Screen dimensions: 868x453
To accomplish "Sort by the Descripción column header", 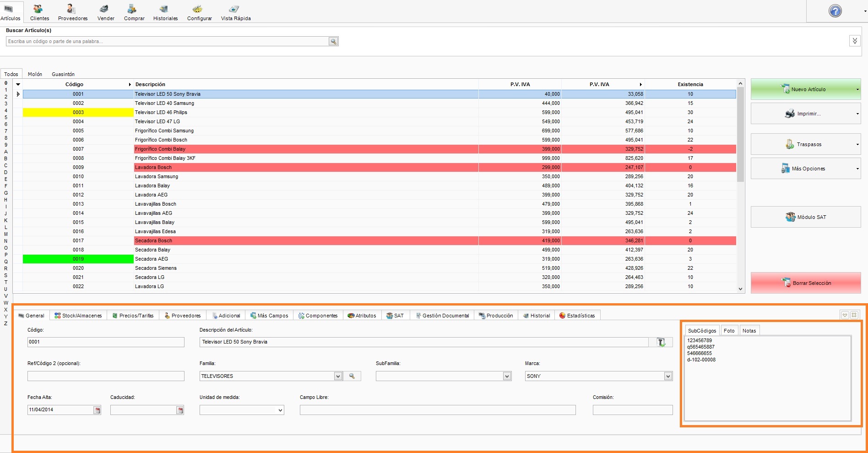I will [306, 84].
